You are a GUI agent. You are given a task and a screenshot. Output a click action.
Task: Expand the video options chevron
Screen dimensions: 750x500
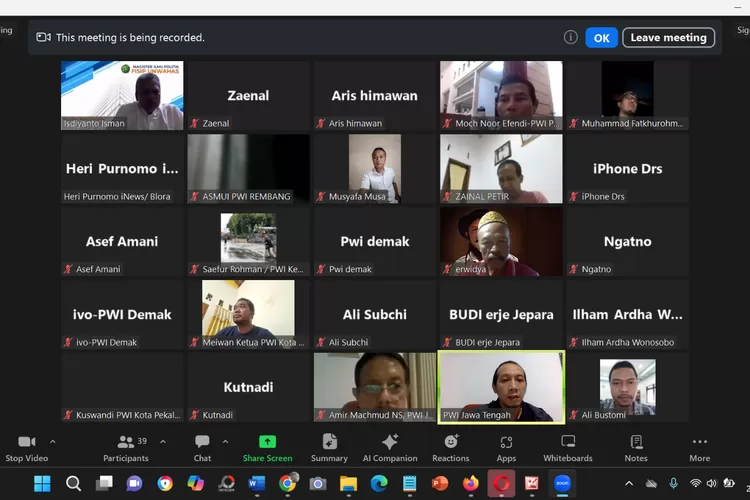coord(53,441)
